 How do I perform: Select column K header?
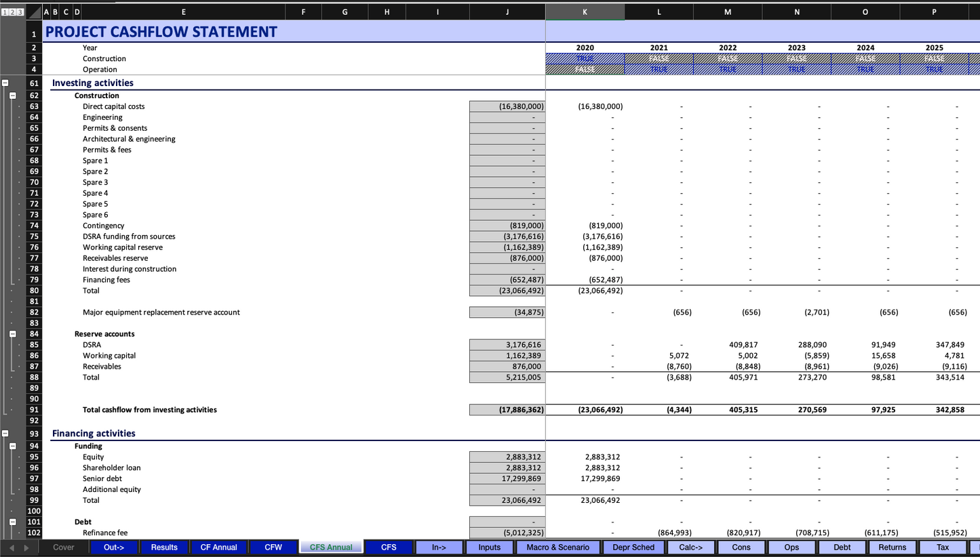(585, 12)
